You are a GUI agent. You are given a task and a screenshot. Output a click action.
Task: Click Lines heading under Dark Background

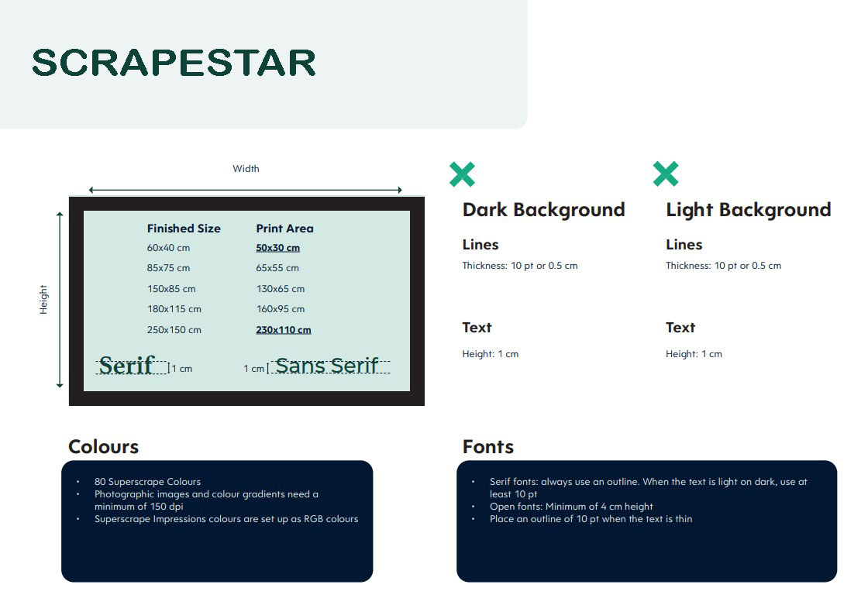coord(480,245)
